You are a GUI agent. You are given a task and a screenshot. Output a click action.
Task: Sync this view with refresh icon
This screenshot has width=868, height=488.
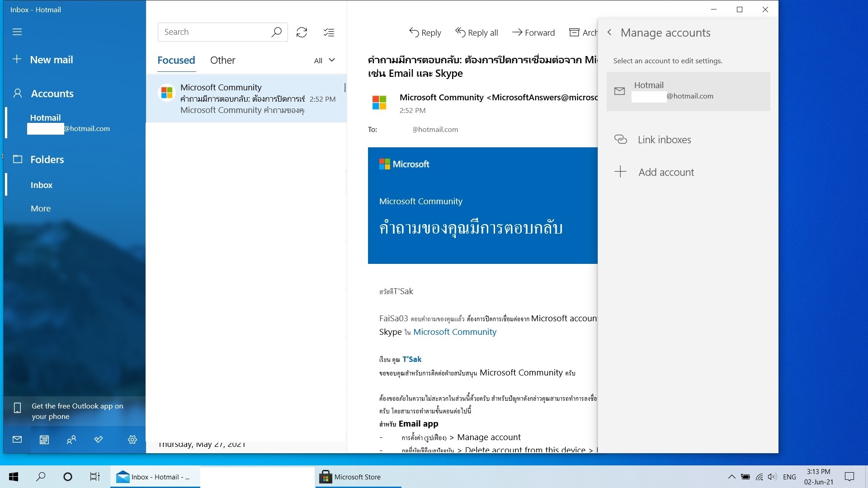point(302,33)
